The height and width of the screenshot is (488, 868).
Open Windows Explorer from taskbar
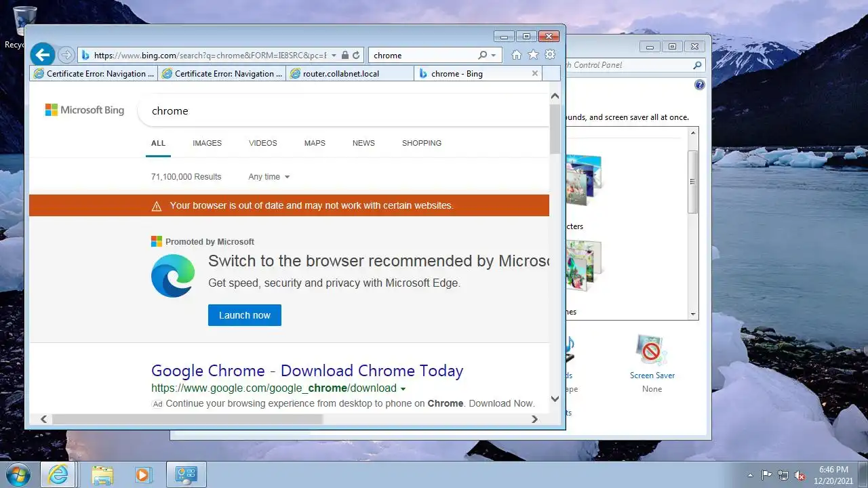[102, 475]
